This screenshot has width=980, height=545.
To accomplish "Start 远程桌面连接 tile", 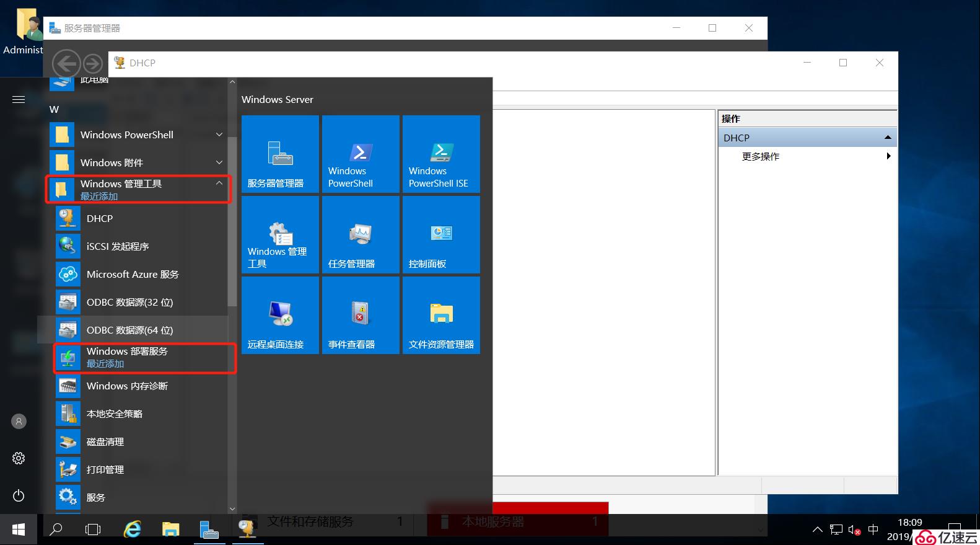I will 280,315.
